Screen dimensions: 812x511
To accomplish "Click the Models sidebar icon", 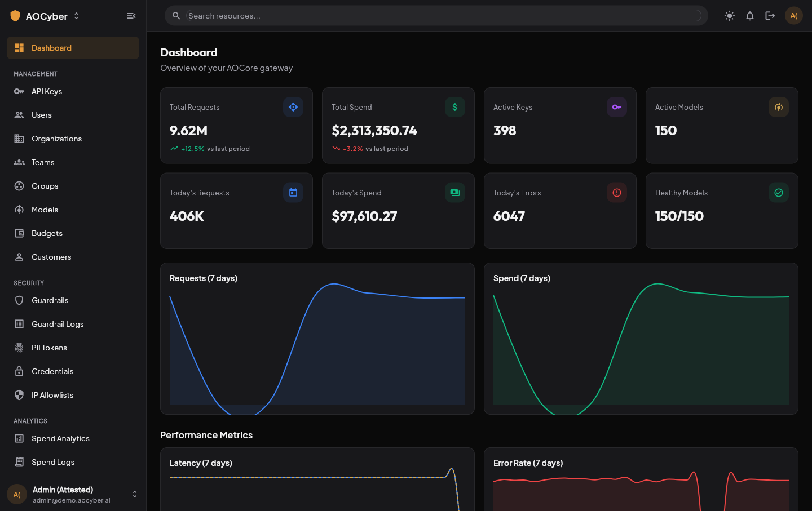I will (x=19, y=210).
